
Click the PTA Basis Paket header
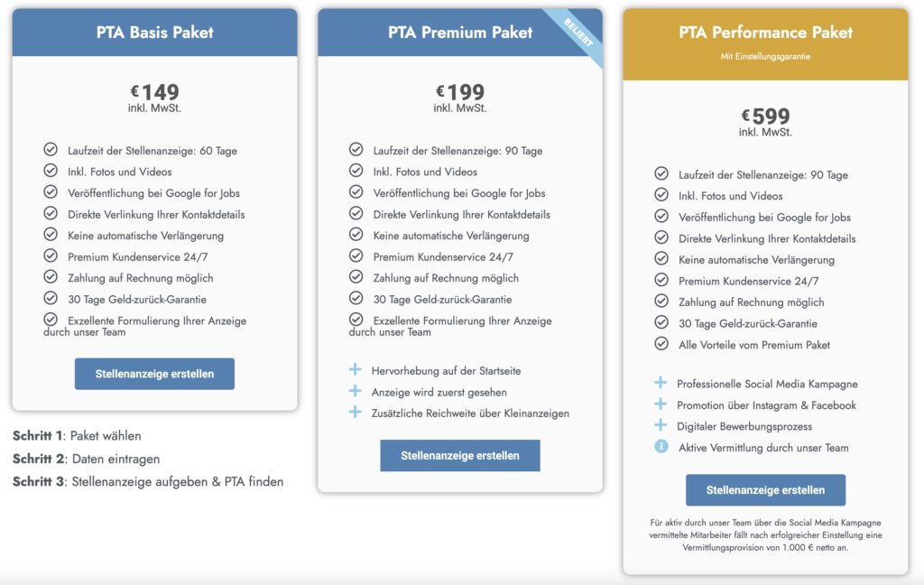tap(154, 32)
